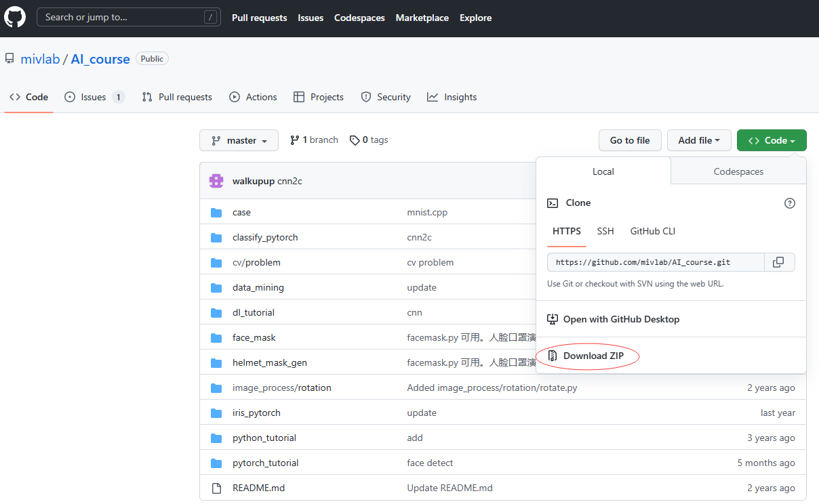This screenshot has width=819, height=504.
Task: Open the case folder name
Action: 241,213
